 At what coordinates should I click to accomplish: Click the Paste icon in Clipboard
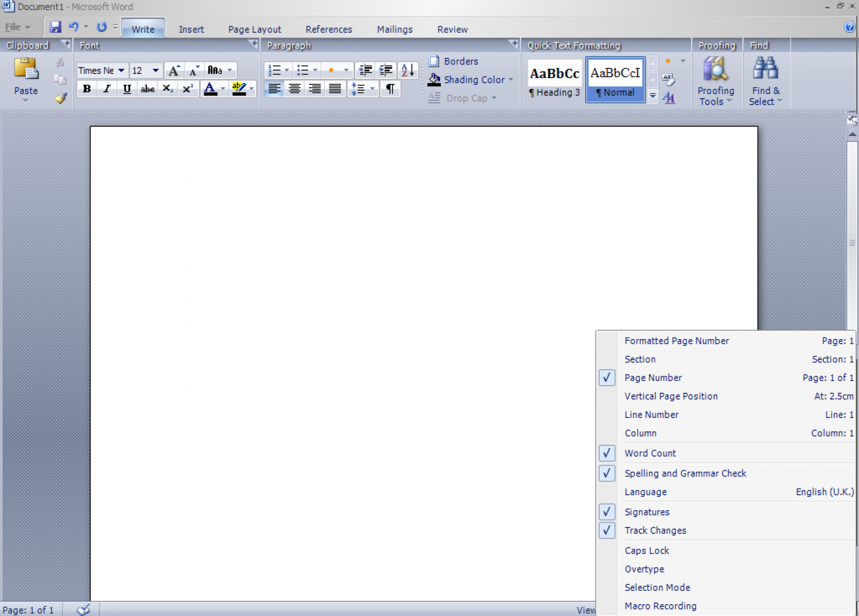pyautogui.click(x=26, y=69)
